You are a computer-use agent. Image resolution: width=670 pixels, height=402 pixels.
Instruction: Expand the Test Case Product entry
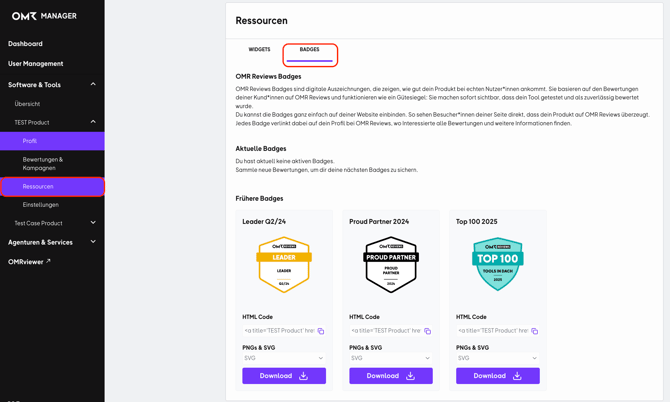tap(93, 223)
